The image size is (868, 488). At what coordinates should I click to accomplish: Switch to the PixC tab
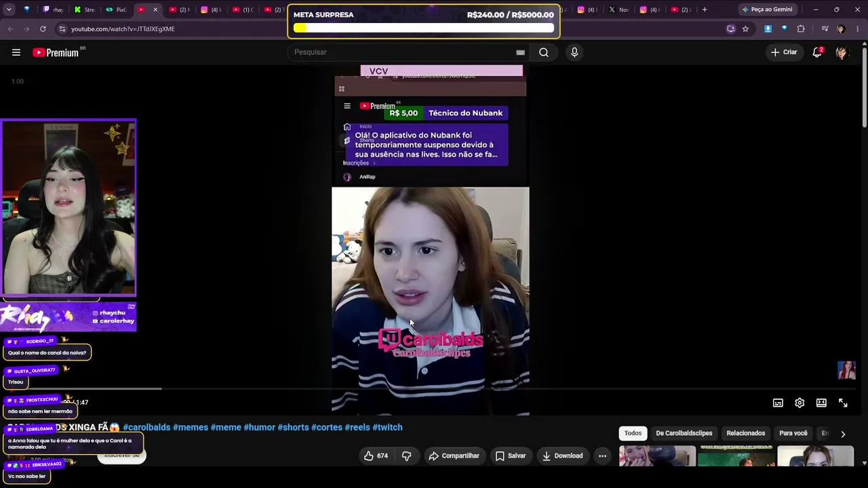(117, 9)
